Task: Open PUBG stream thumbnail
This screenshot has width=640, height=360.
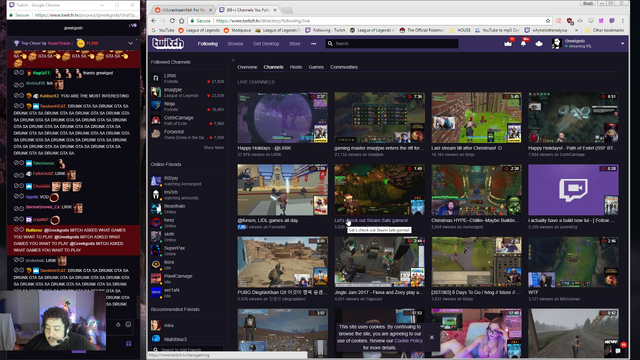Action: click(x=282, y=262)
